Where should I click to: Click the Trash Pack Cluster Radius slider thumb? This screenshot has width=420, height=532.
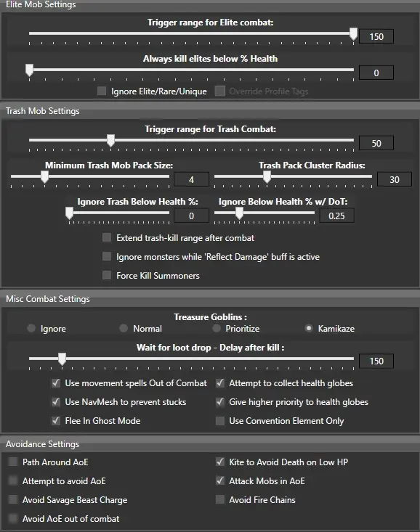point(267,177)
